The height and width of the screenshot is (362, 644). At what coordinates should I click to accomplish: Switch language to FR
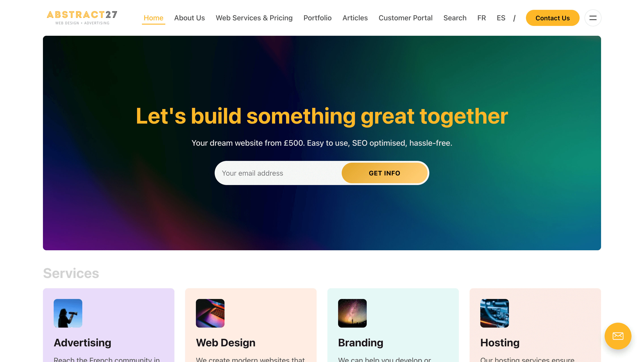pos(481,18)
